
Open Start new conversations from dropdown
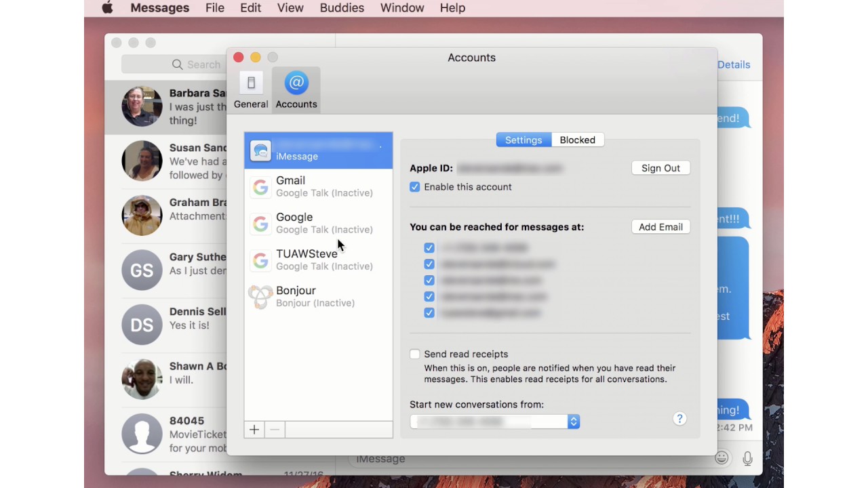(x=495, y=422)
